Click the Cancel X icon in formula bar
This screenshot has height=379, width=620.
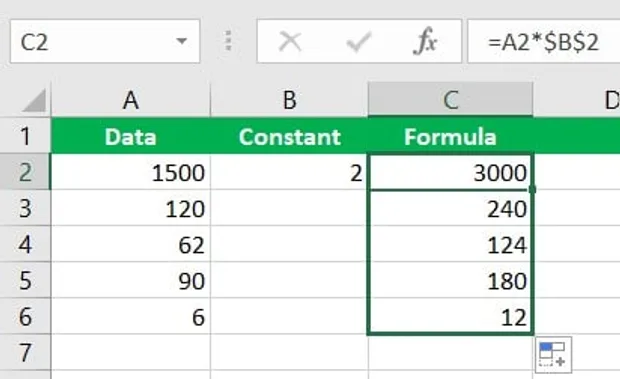[x=290, y=41]
